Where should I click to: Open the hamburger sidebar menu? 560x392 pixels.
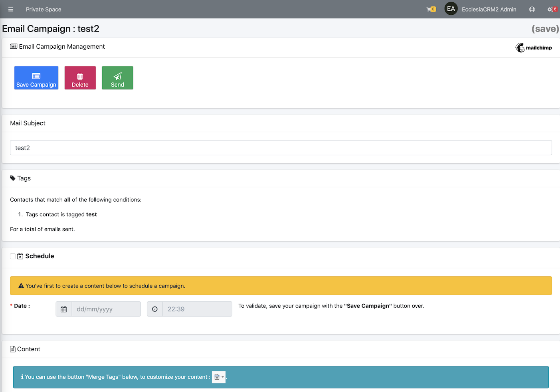[11, 9]
